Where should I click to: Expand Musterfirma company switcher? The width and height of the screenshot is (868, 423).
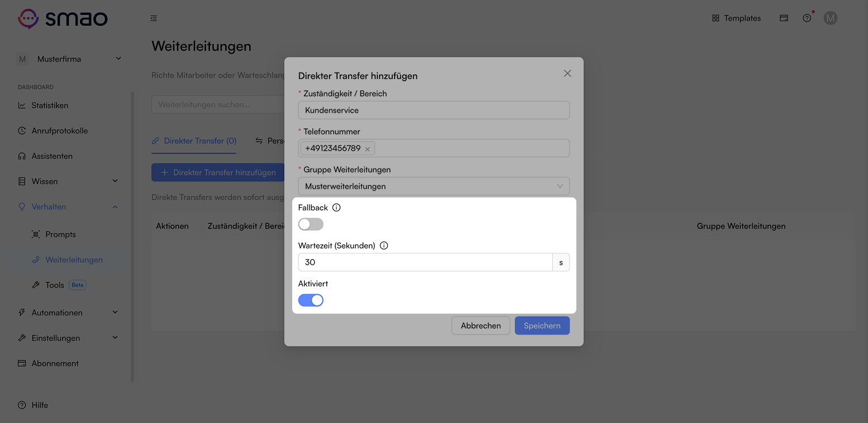[69, 59]
